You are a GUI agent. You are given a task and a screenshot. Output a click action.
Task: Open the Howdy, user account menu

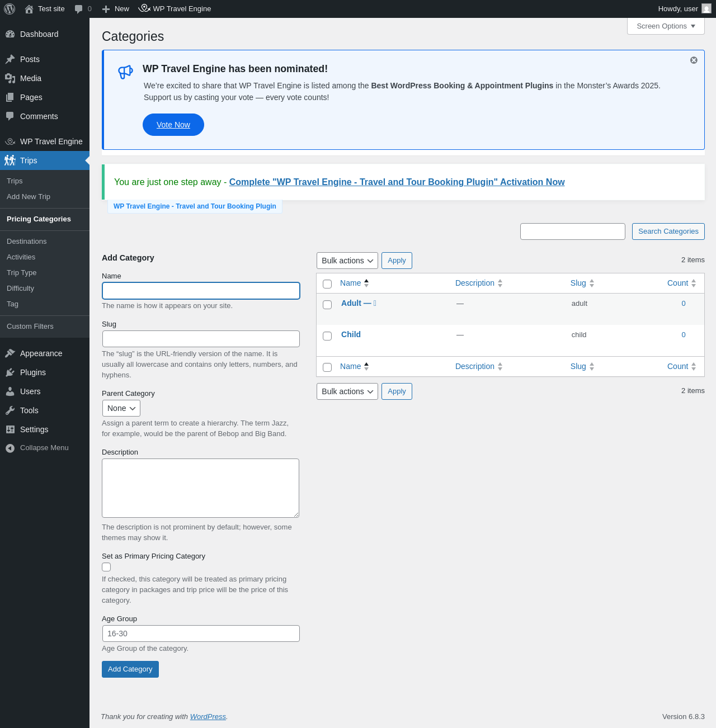[684, 9]
